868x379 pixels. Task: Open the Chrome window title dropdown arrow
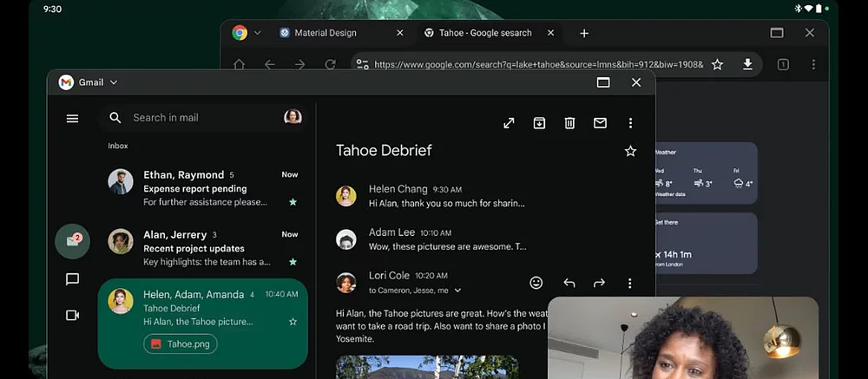pyautogui.click(x=258, y=33)
